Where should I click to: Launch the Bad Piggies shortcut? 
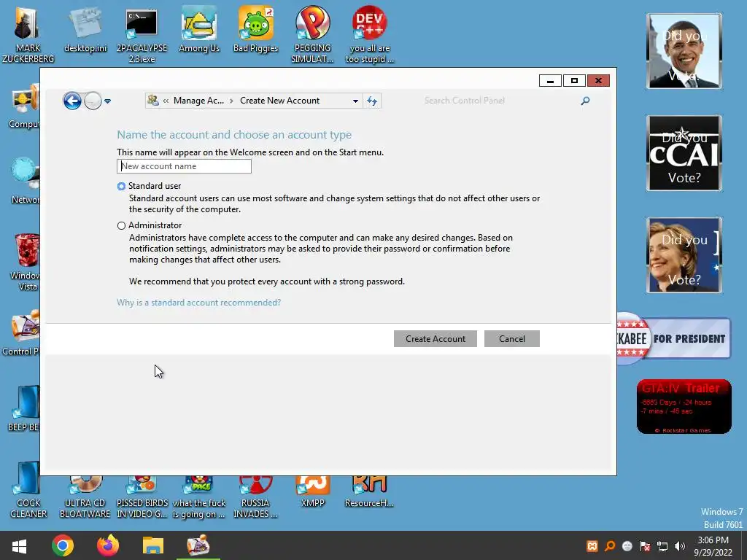point(256,29)
